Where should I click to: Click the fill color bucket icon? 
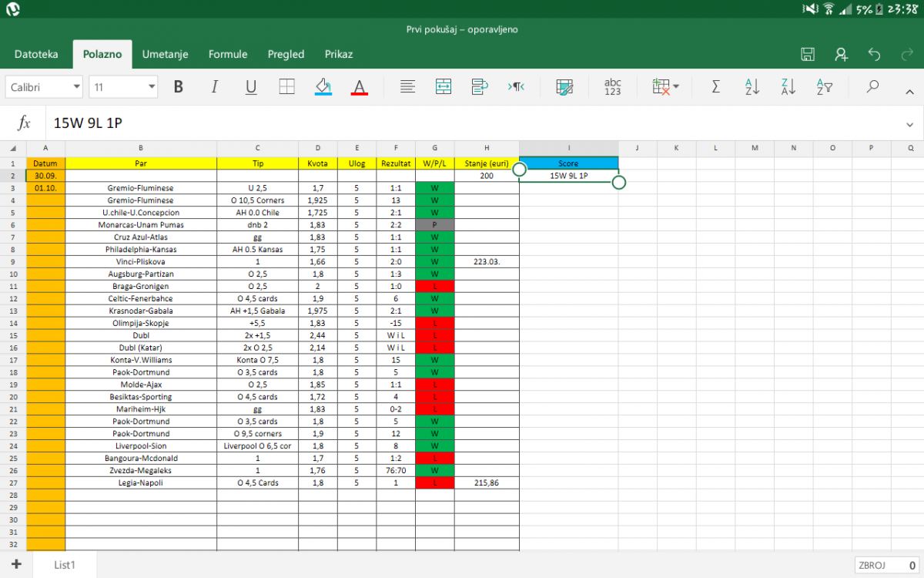pyautogui.click(x=323, y=87)
